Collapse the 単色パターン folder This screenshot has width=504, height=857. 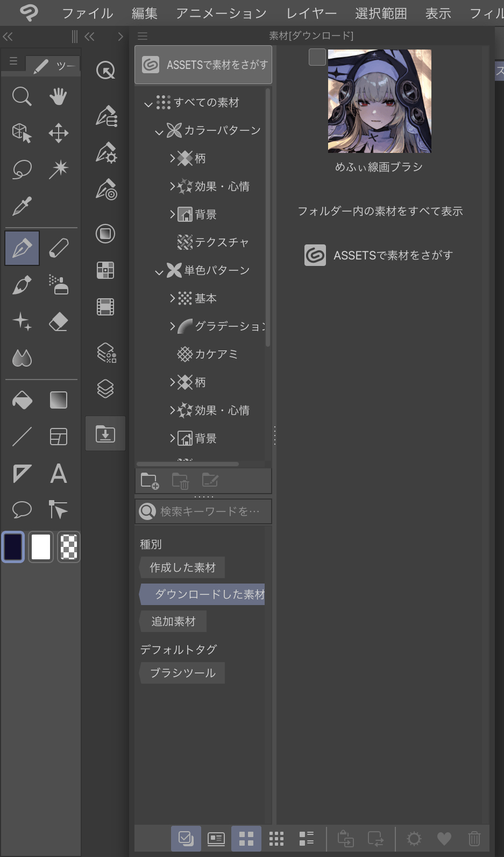pyautogui.click(x=159, y=272)
